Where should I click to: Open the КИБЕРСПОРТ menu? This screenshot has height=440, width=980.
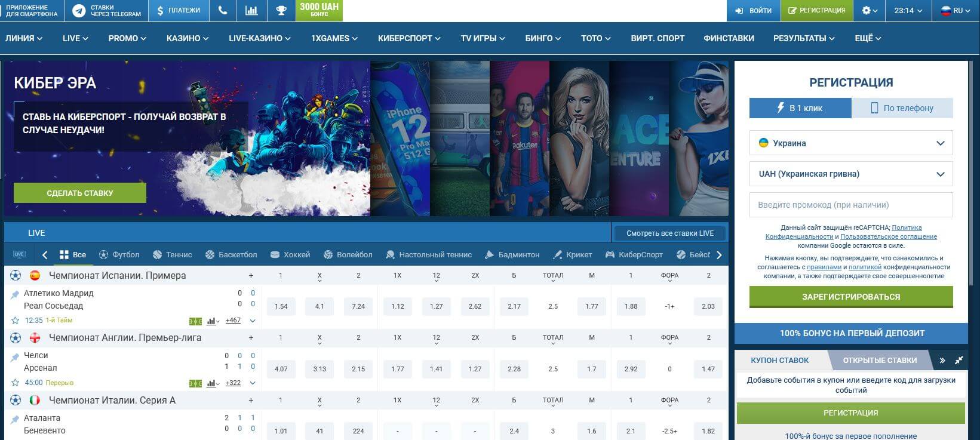(408, 38)
